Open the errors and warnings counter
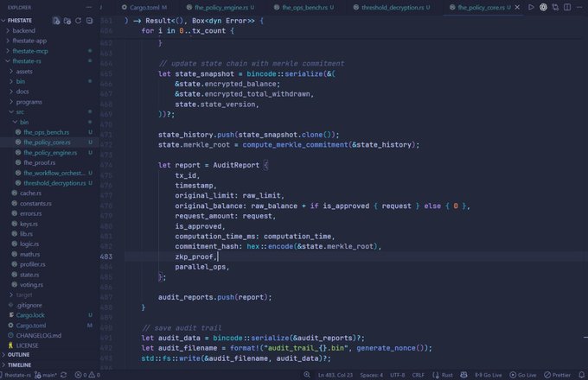The image size is (588, 380). pos(87,375)
